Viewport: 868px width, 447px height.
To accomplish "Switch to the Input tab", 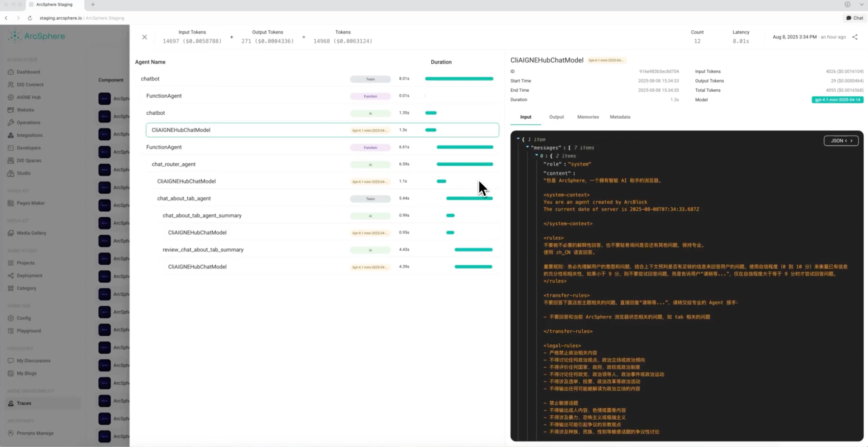I will (x=526, y=117).
